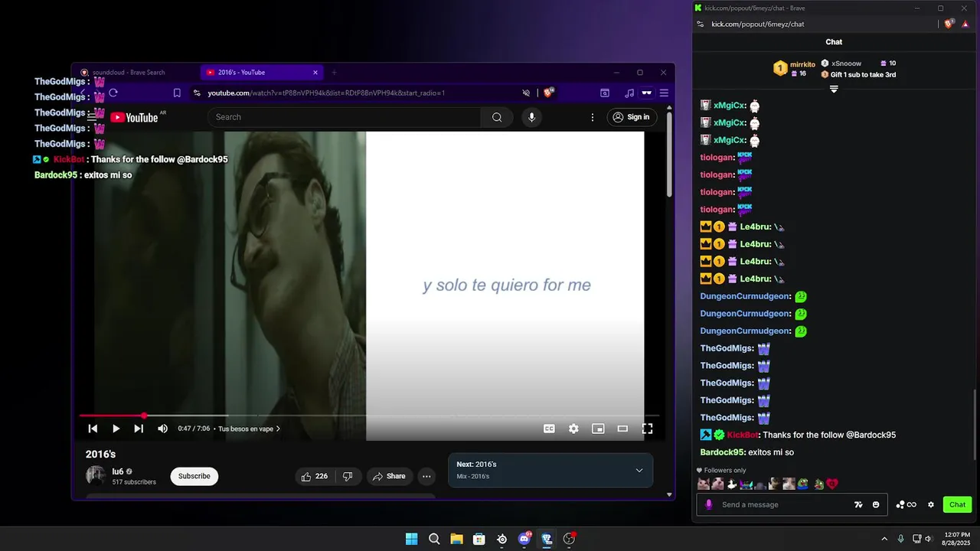Screen dimensions: 980x551
Task: Toggle closed captions on the video
Action: pyautogui.click(x=549, y=429)
